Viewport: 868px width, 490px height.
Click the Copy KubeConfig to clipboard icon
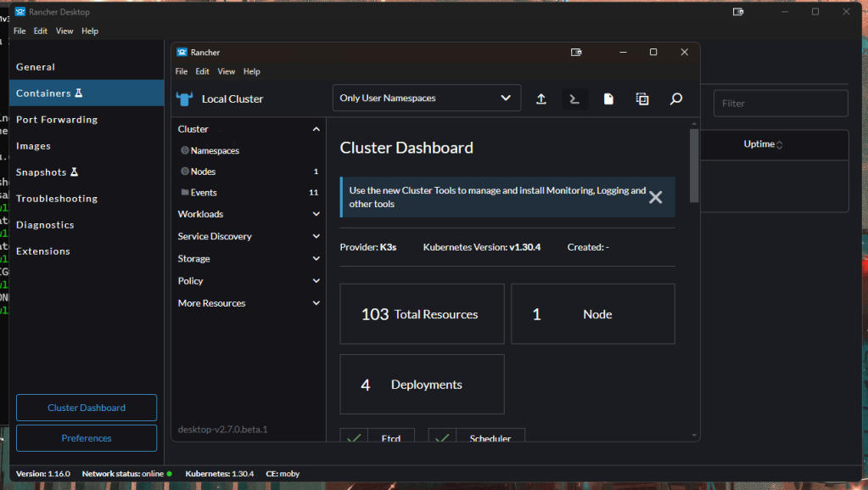(x=642, y=99)
